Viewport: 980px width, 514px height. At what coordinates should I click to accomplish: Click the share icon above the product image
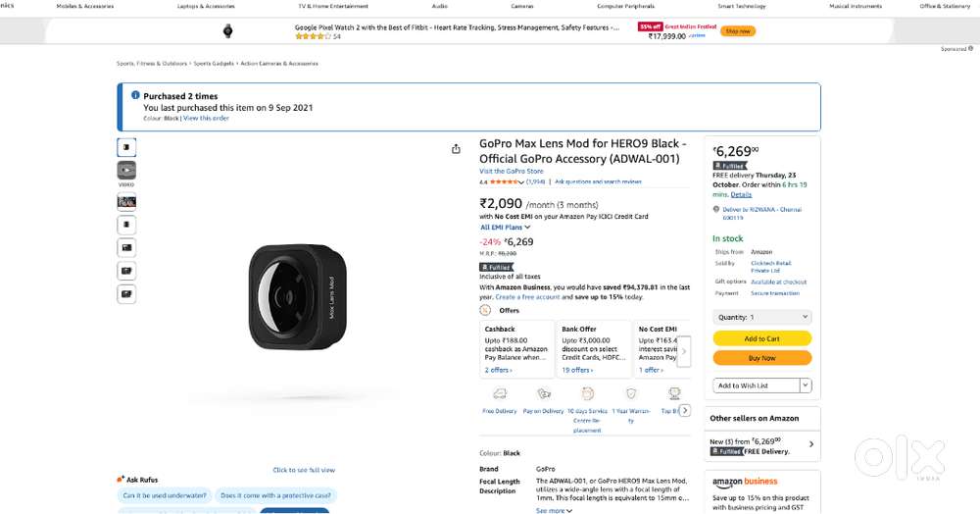[456, 149]
